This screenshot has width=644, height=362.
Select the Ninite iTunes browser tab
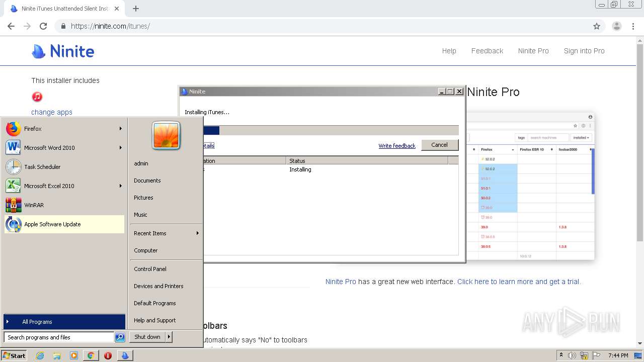[64, 9]
